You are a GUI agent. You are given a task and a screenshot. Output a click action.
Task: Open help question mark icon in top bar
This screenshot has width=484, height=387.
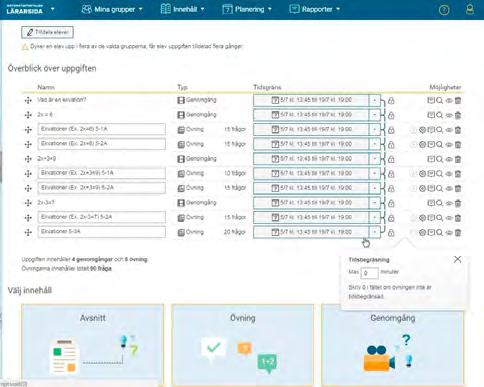pyautogui.click(x=444, y=10)
